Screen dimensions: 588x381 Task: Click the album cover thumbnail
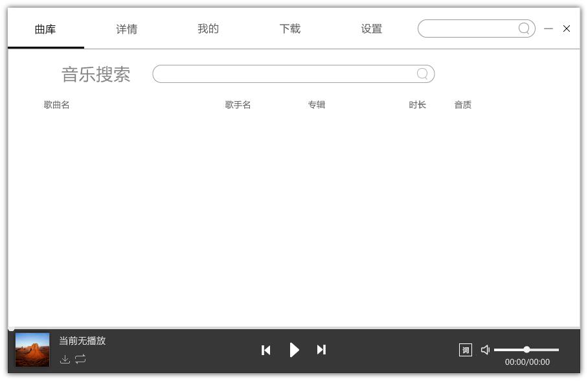click(x=32, y=350)
